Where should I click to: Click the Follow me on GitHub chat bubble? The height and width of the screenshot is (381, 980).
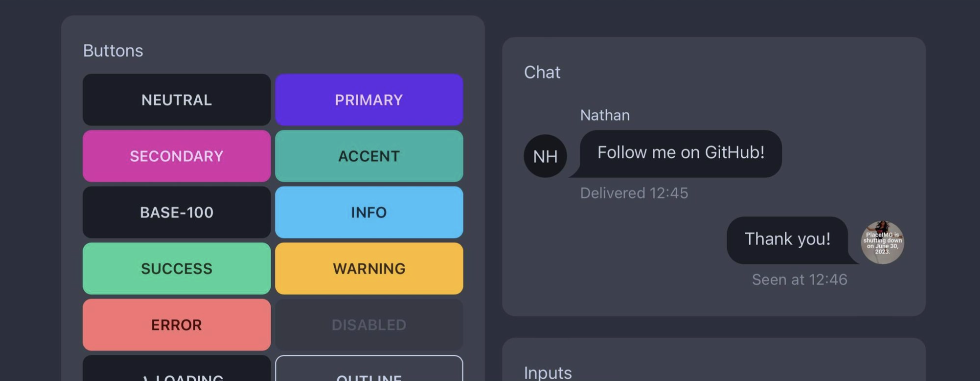(681, 153)
